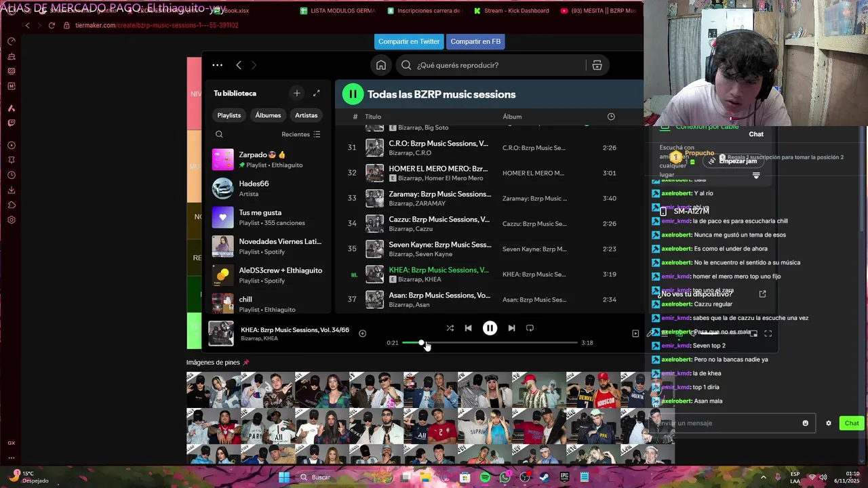This screenshot has height=488, width=868.
Task: Toggle repeat mode in Spotify player
Action: (x=530, y=328)
